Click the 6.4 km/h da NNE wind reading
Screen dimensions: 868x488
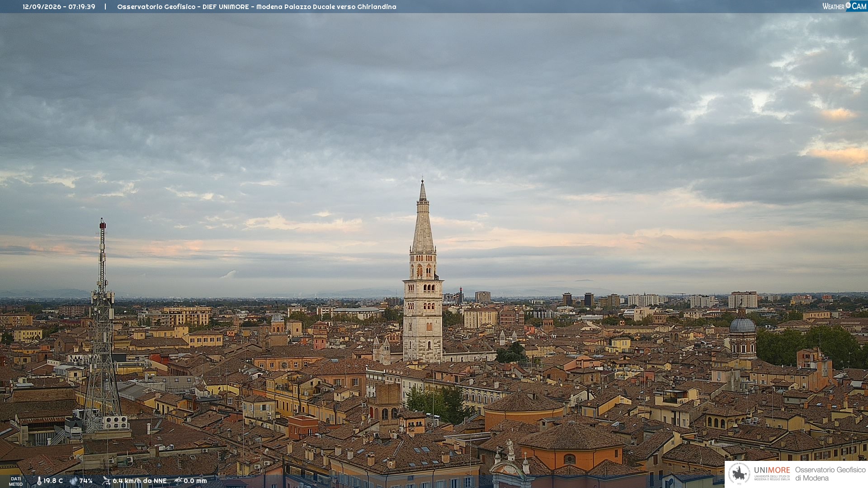click(x=139, y=481)
